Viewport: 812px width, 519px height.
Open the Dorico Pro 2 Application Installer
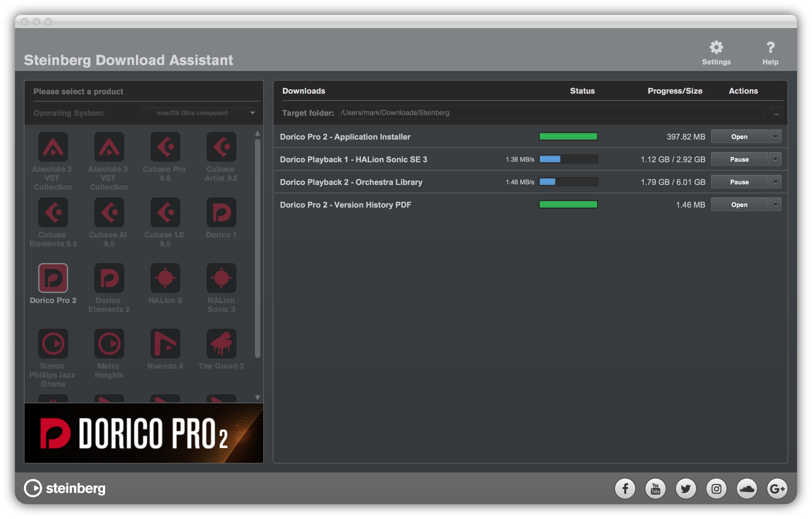pyautogui.click(x=739, y=137)
